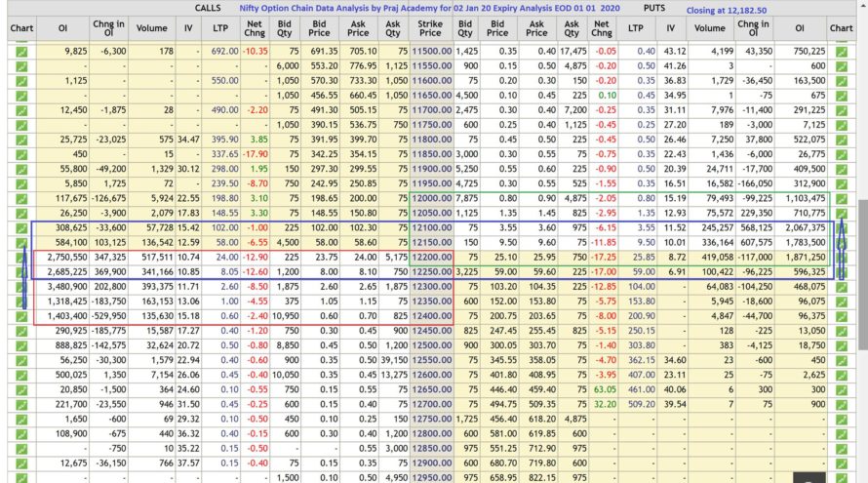Click the vertical scrollbar thumb
The width and height of the screenshot is (868, 483).
(862, 275)
